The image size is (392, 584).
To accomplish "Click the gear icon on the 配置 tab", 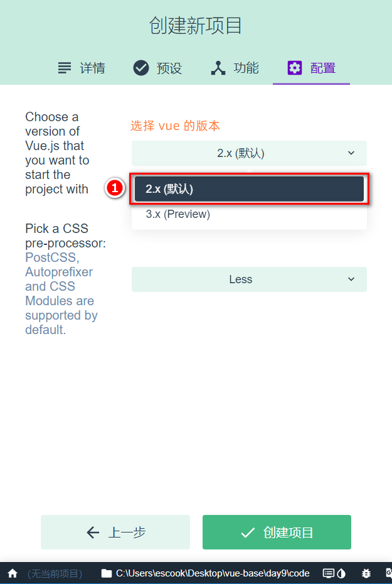I will point(294,67).
